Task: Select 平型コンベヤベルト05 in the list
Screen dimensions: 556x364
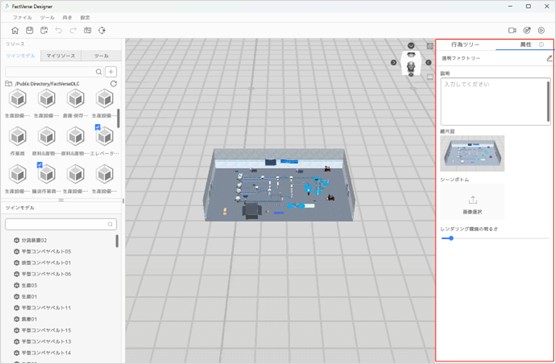Action: (46, 251)
